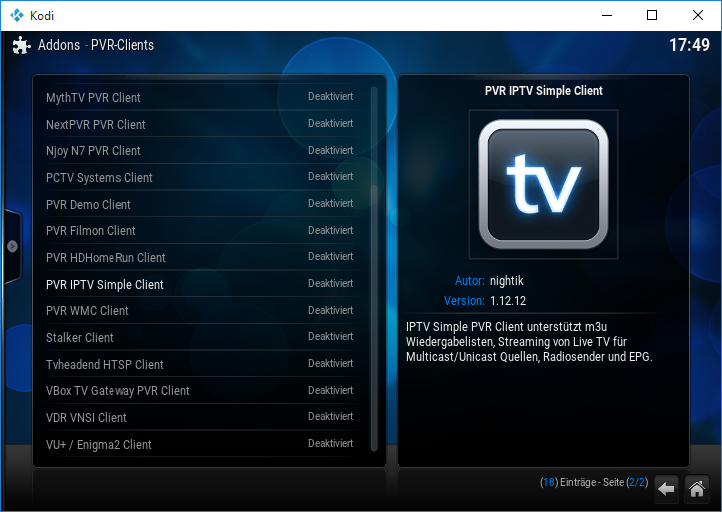This screenshot has height=512, width=722.
Task: Open Tvheadend HTSP Client
Action: point(200,364)
